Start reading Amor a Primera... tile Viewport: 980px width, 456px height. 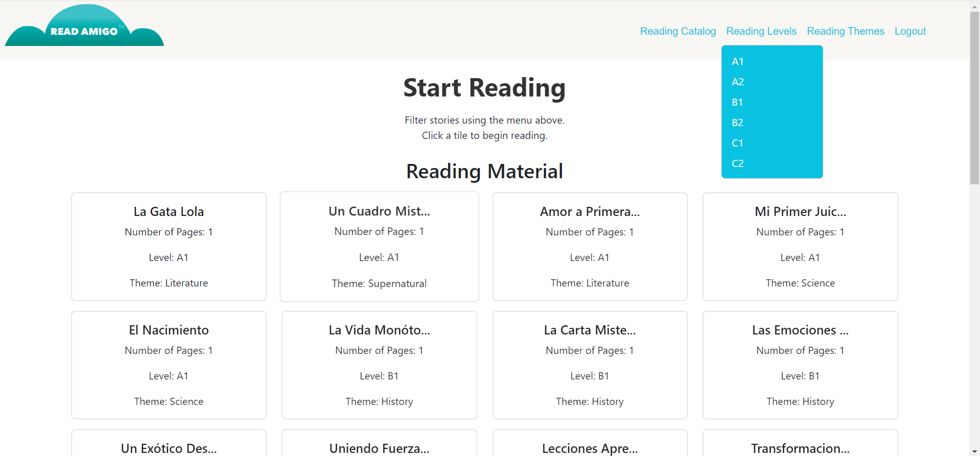click(x=590, y=247)
